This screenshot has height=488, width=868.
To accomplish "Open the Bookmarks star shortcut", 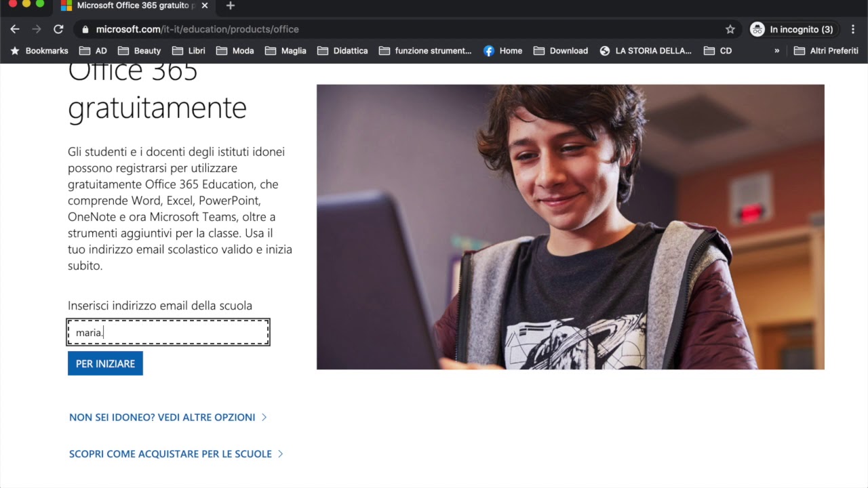I will 39,51.
